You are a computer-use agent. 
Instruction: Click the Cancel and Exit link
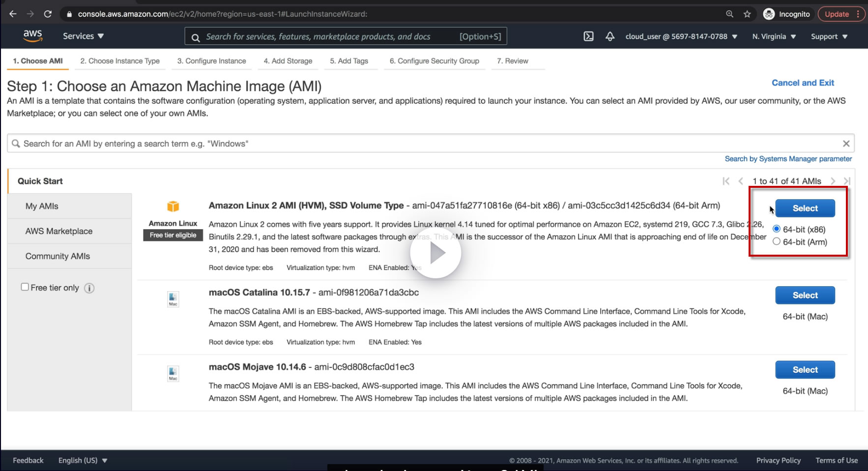[x=803, y=83]
